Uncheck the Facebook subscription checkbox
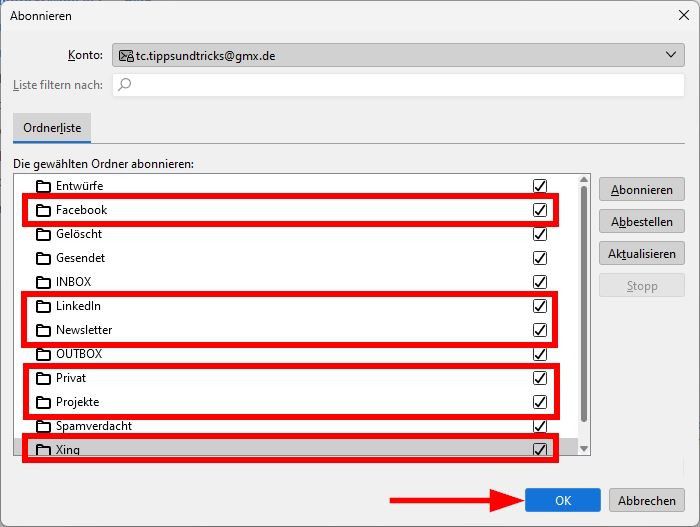The height and width of the screenshot is (527, 700). pos(540,210)
